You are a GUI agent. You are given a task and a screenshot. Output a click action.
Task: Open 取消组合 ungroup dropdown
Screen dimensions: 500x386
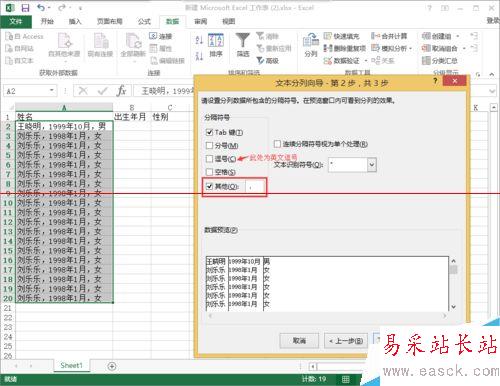pyautogui.click(x=464, y=49)
